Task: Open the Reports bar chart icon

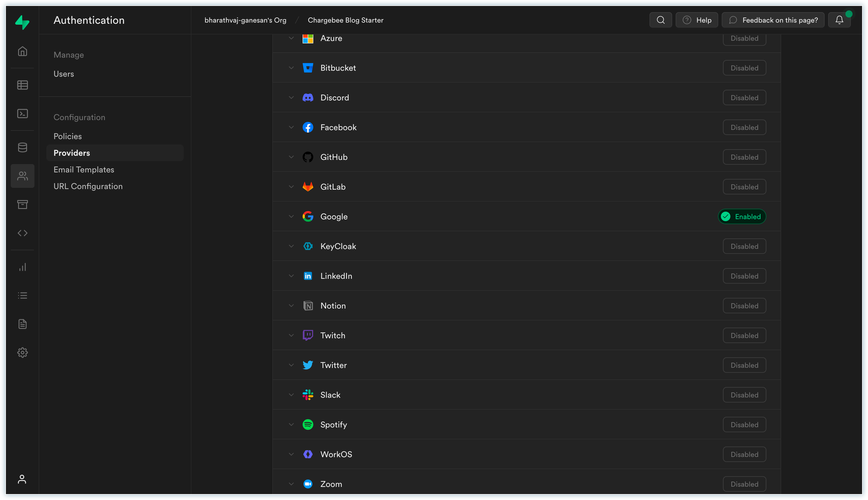Action: [x=22, y=267]
